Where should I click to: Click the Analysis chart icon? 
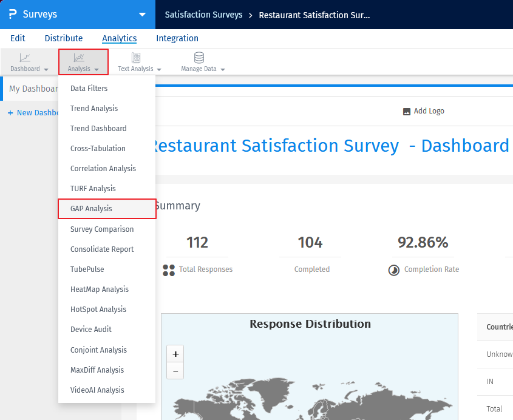[x=79, y=58]
